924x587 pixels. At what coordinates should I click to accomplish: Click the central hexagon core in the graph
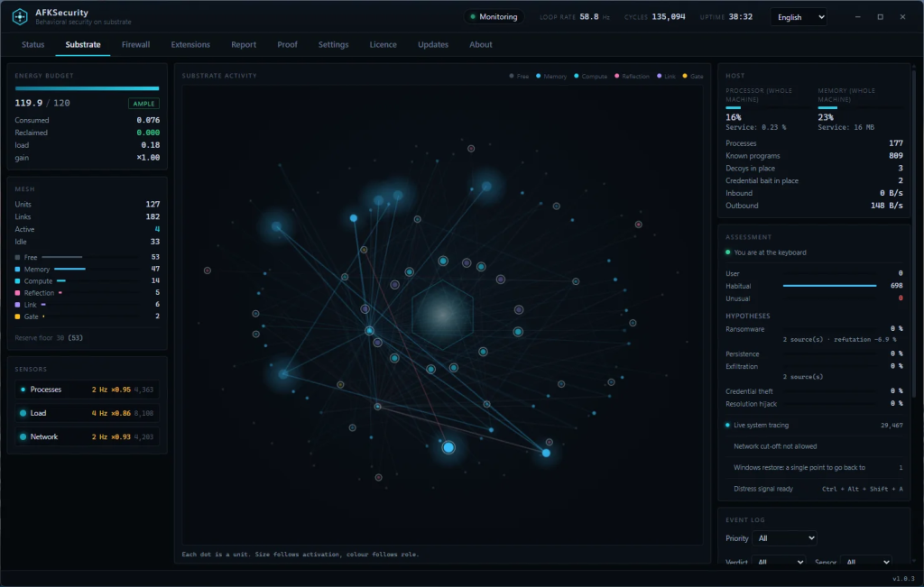point(442,315)
